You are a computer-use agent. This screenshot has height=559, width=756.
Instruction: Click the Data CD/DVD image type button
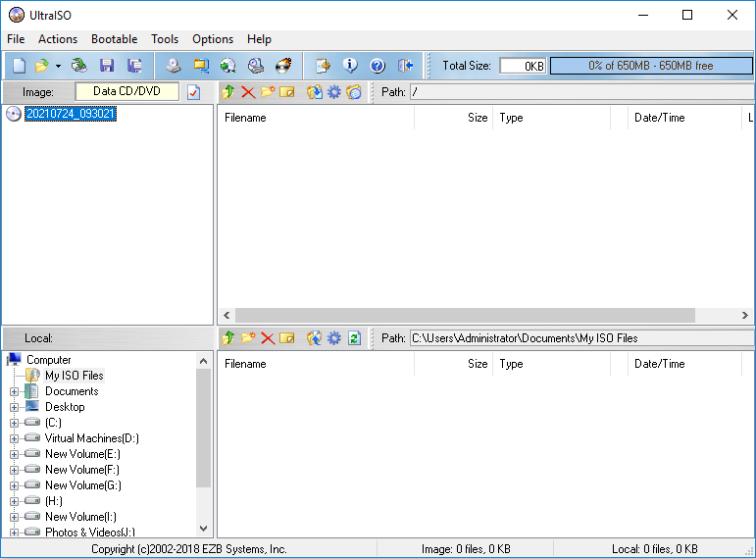pyautogui.click(x=127, y=91)
